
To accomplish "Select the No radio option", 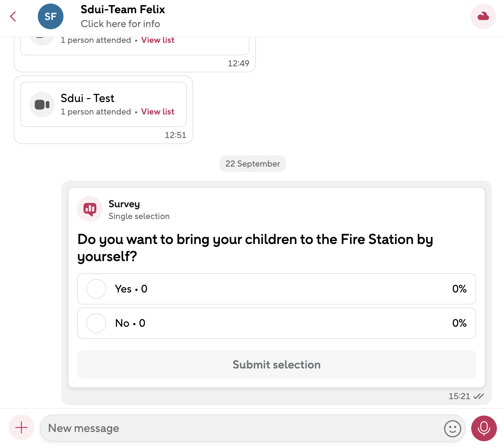I will tap(96, 323).
